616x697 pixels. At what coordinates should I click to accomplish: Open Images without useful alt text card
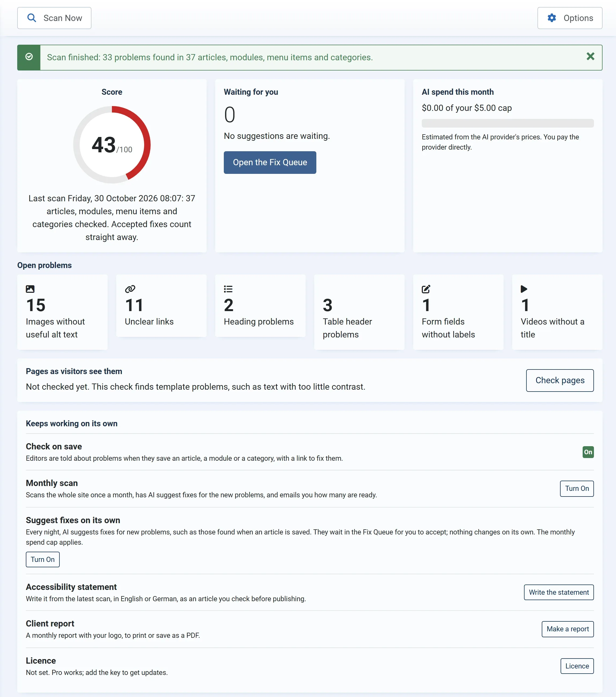62,312
